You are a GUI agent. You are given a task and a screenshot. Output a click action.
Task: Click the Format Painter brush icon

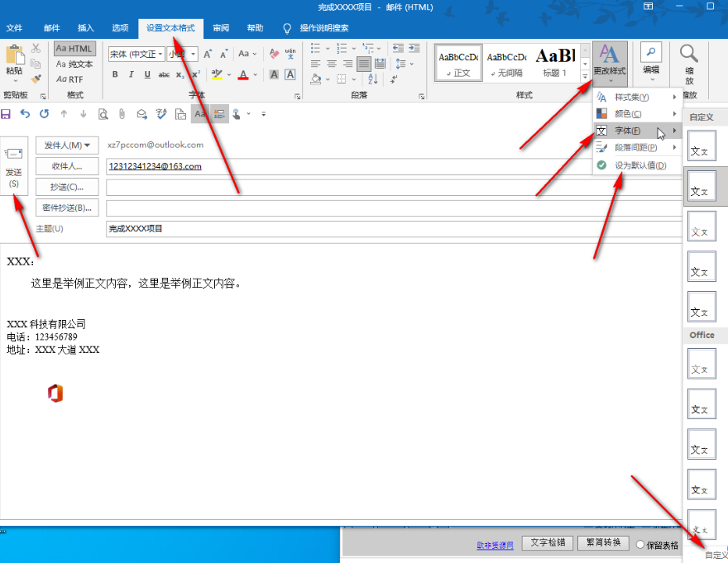coord(36,79)
